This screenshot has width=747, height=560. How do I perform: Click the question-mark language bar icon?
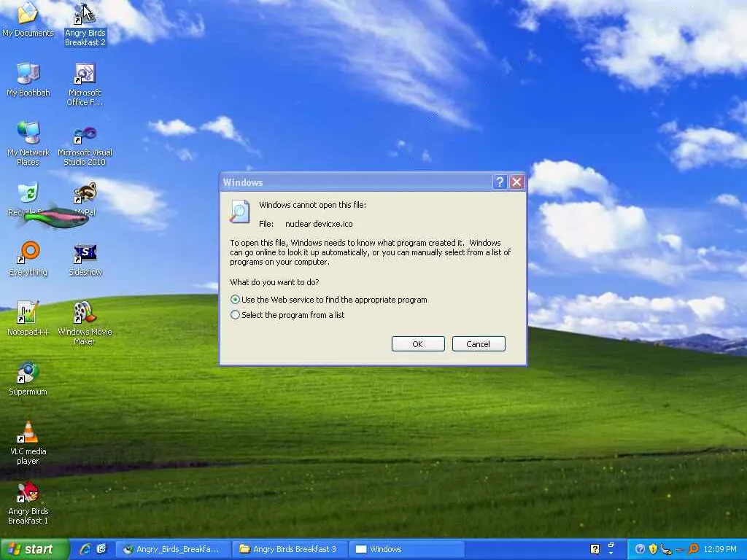[595, 550]
